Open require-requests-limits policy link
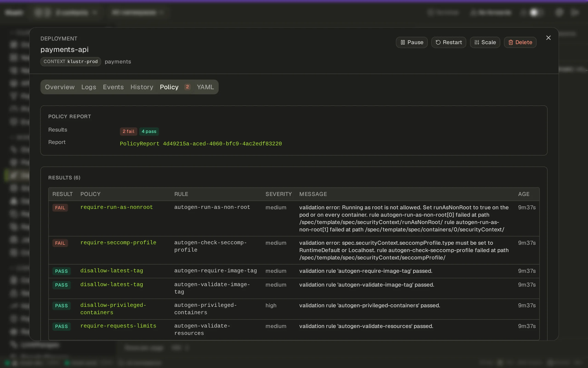This screenshot has width=588, height=368. pyautogui.click(x=118, y=326)
